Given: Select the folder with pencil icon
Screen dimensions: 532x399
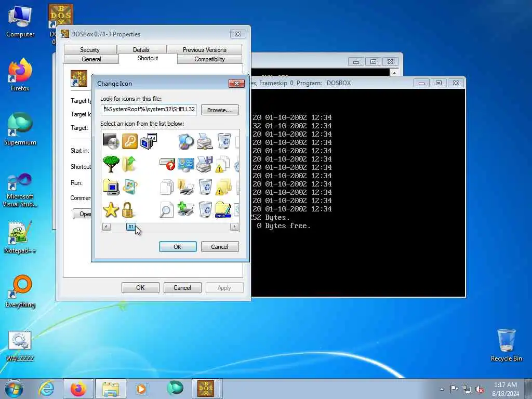Looking at the screenshot, I should (223, 210).
